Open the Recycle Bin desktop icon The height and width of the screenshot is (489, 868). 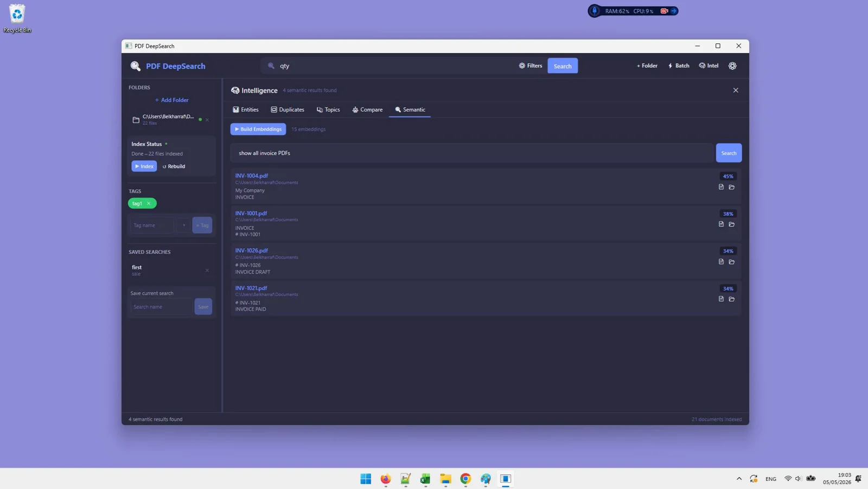17,19
